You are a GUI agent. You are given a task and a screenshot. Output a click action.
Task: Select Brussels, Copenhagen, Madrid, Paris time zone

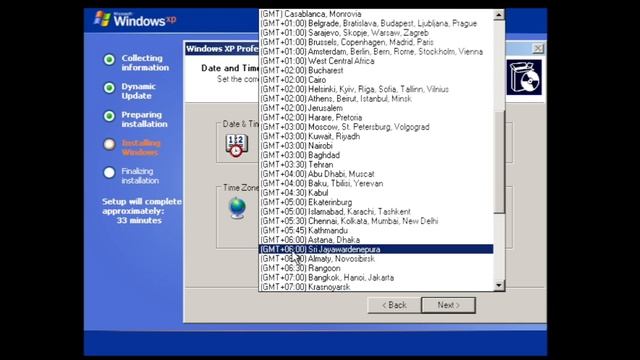[x=376, y=42]
